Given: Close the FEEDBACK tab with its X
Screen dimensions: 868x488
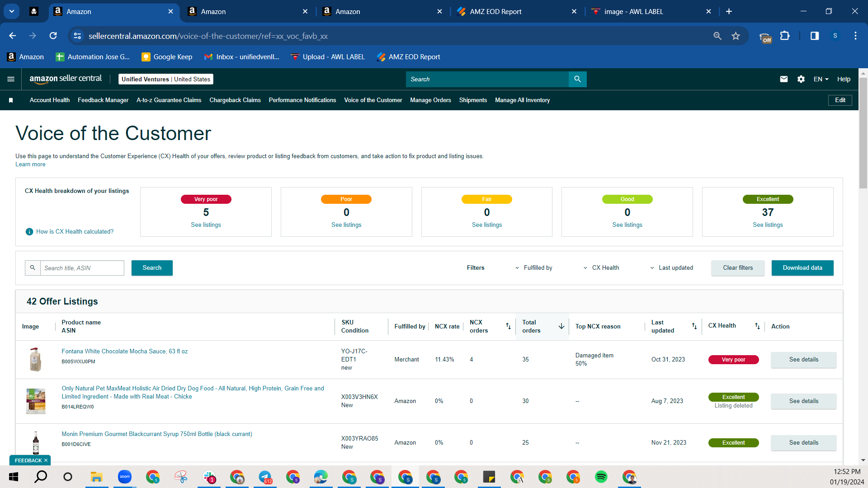Looking at the screenshot, I should click(x=46, y=460).
